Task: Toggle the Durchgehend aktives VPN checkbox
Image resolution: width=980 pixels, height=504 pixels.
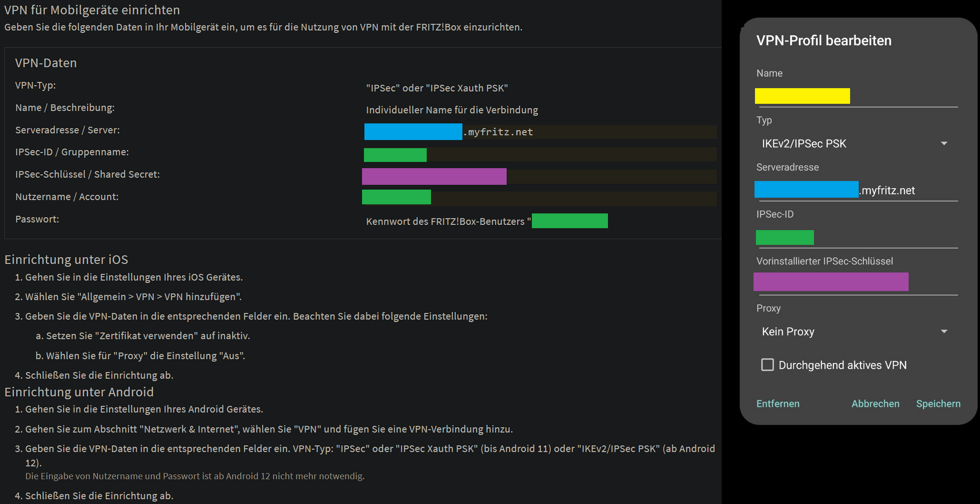Action: (767, 365)
